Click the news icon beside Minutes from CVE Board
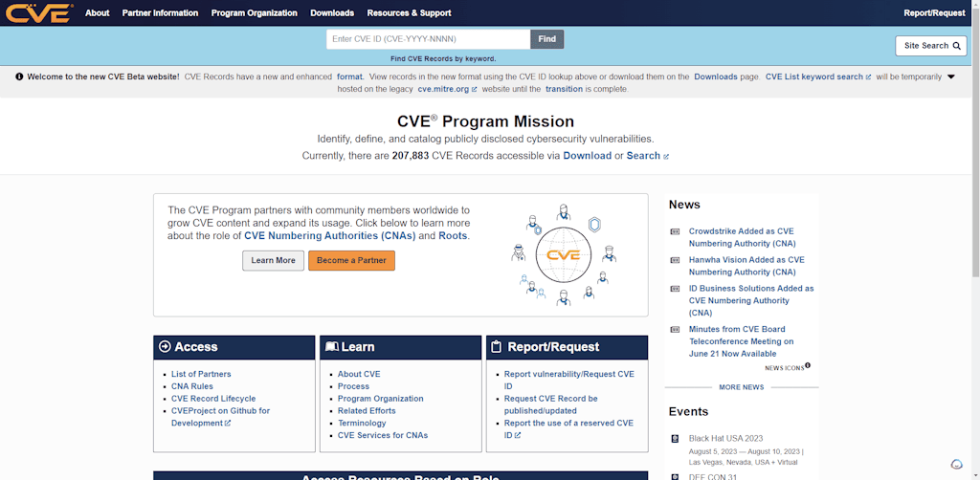 675,330
